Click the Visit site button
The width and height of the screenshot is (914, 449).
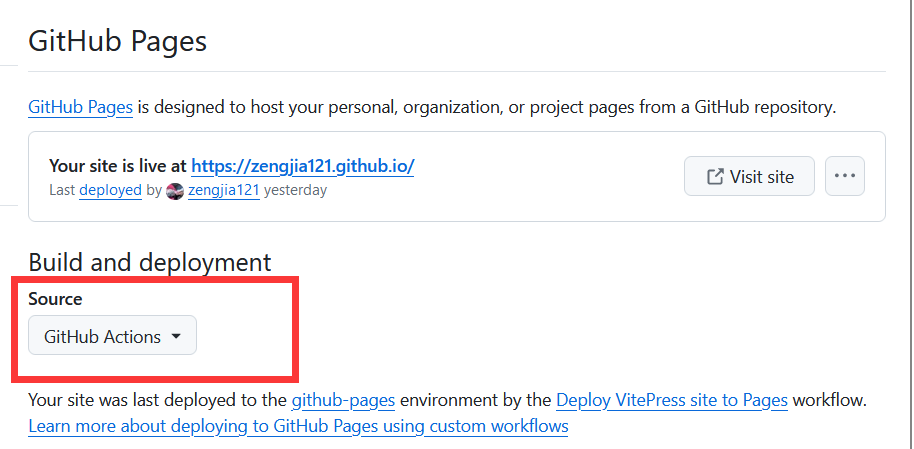coord(749,176)
